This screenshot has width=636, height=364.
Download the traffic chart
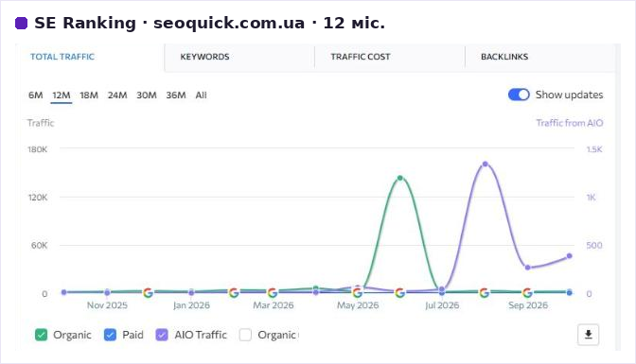click(x=588, y=335)
